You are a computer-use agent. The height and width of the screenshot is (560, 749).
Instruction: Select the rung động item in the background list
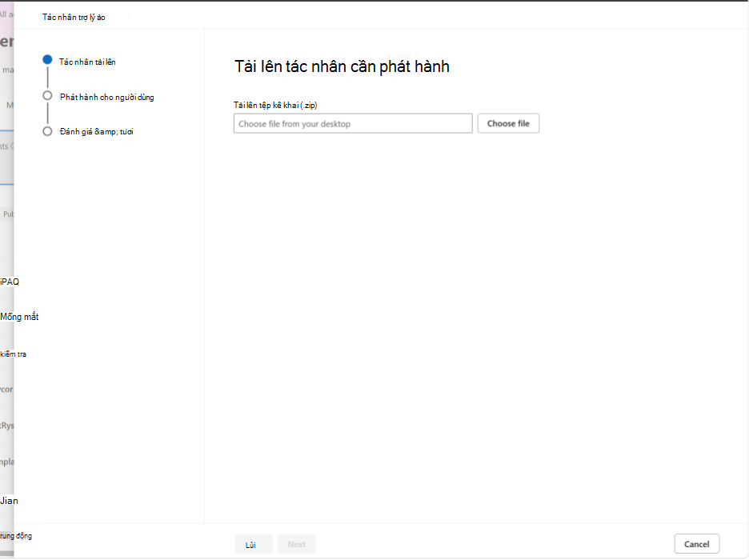[x=16, y=536]
